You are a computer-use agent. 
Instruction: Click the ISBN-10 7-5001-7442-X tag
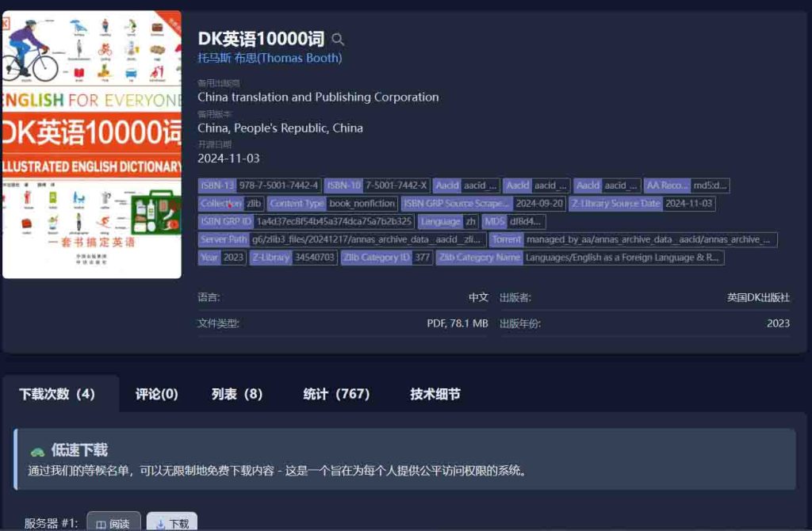point(377,185)
